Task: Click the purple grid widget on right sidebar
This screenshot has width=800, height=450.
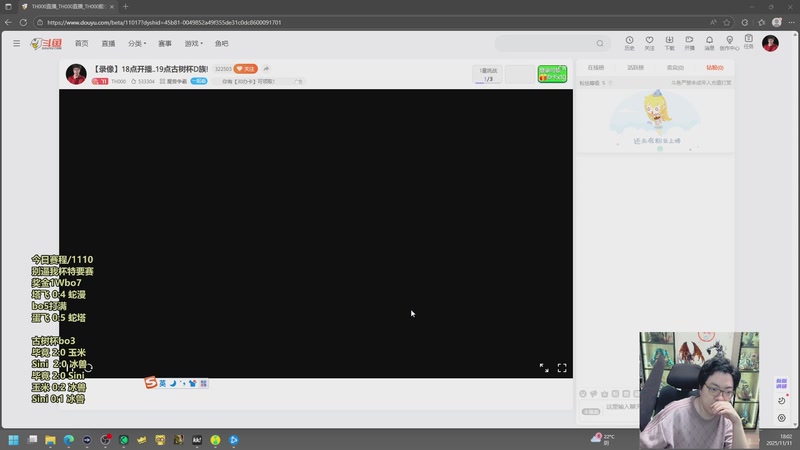Action: tap(781, 383)
